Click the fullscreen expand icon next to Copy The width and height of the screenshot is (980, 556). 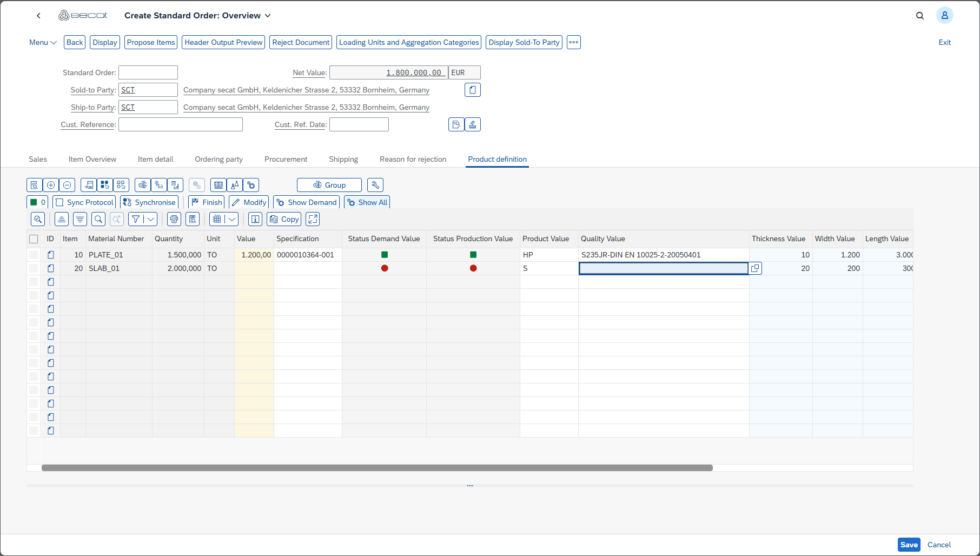tap(313, 219)
